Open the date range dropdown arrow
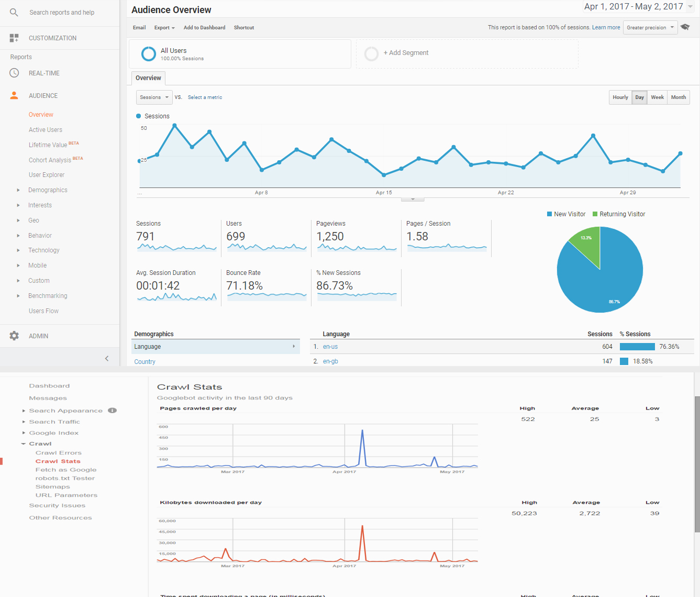 [690, 7]
